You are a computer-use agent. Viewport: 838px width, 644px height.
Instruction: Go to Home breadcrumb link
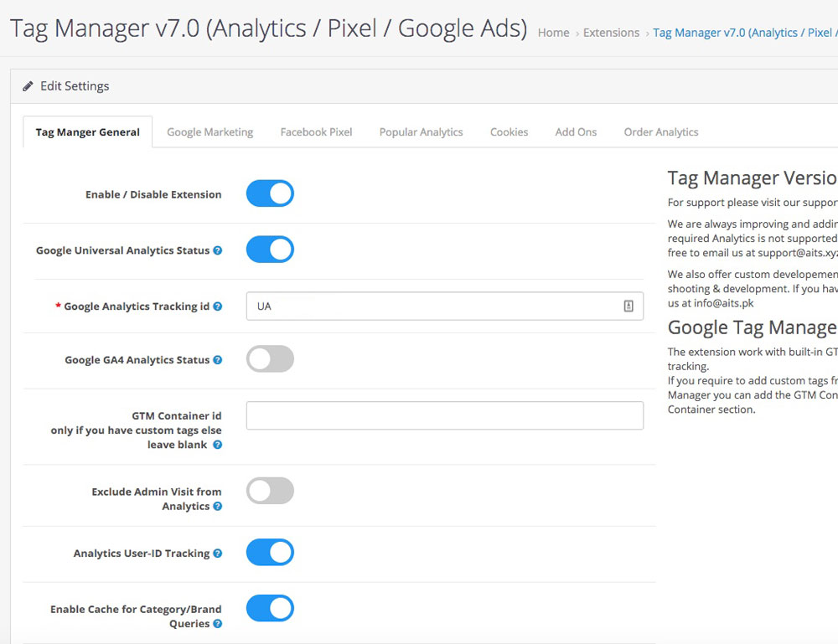pyautogui.click(x=553, y=33)
